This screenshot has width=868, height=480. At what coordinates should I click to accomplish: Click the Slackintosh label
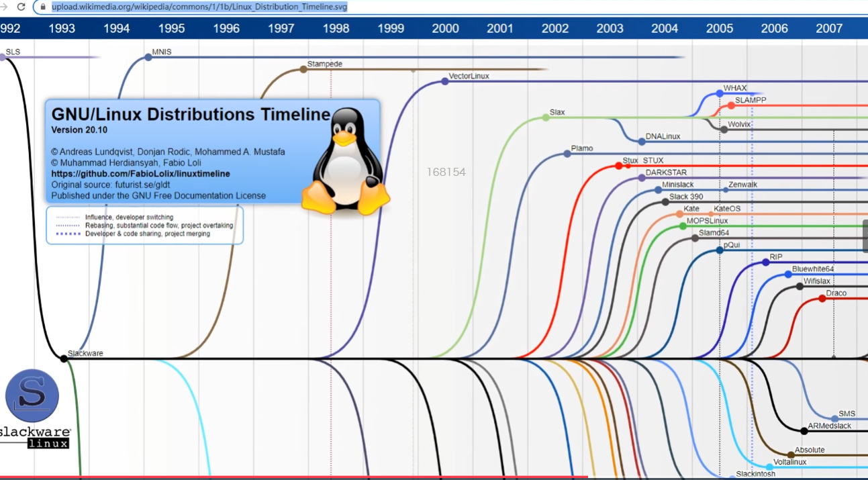tap(755, 474)
